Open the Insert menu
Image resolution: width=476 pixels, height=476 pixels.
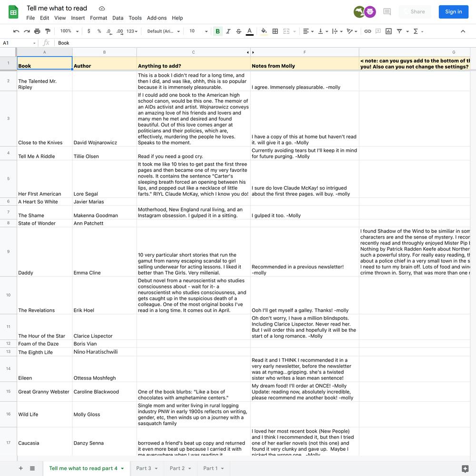(x=78, y=18)
